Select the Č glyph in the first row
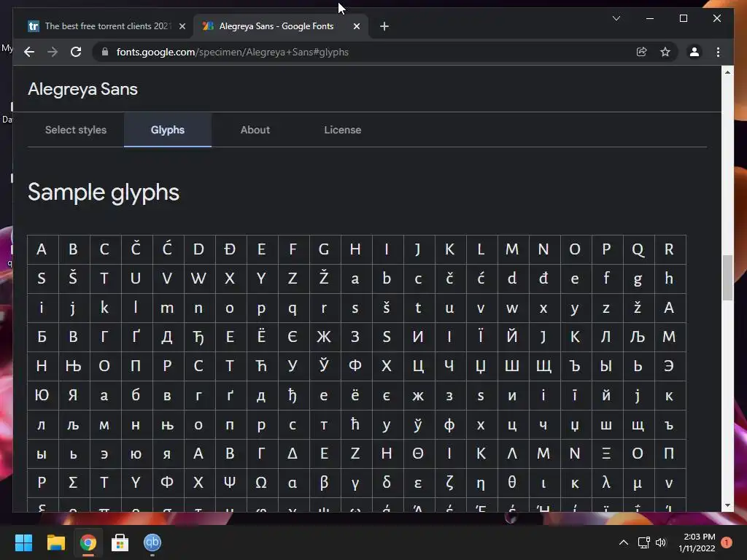 pos(136,249)
